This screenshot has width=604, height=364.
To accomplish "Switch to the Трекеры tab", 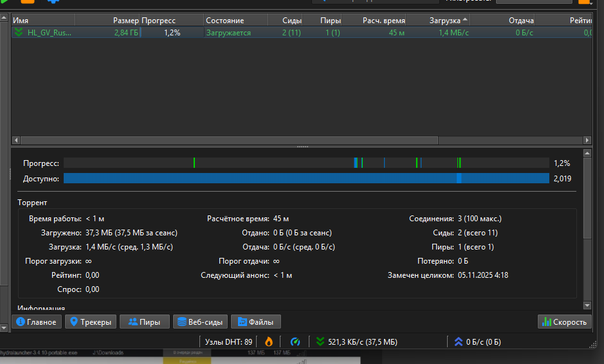I will [x=91, y=322].
